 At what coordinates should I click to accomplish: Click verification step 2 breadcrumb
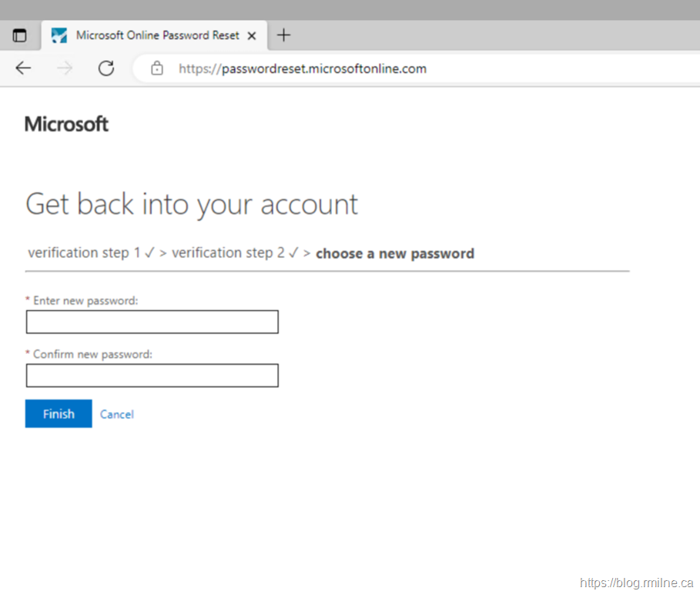pos(228,253)
